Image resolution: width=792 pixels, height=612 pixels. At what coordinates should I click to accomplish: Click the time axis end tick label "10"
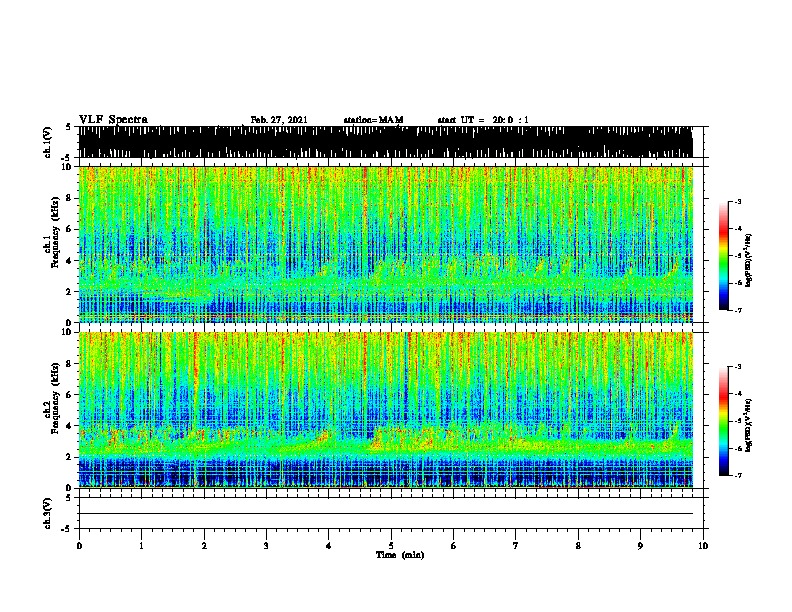[x=703, y=546]
